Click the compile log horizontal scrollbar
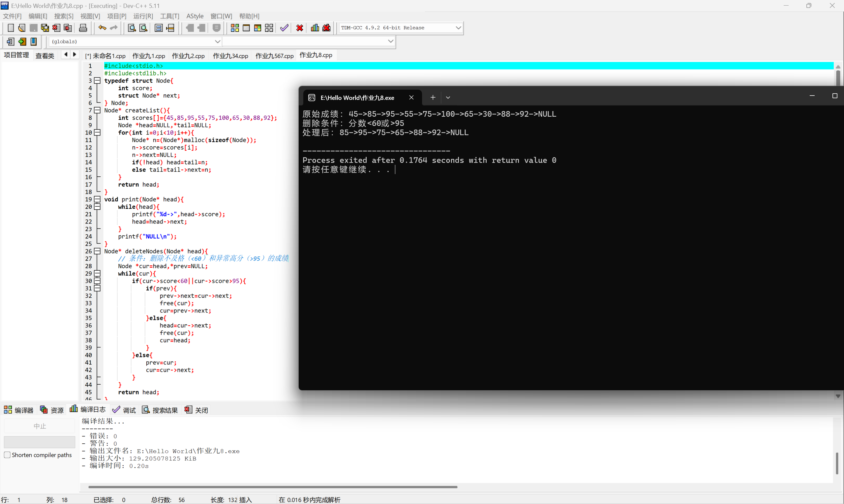Image resolution: width=844 pixels, height=504 pixels. click(x=272, y=487)
